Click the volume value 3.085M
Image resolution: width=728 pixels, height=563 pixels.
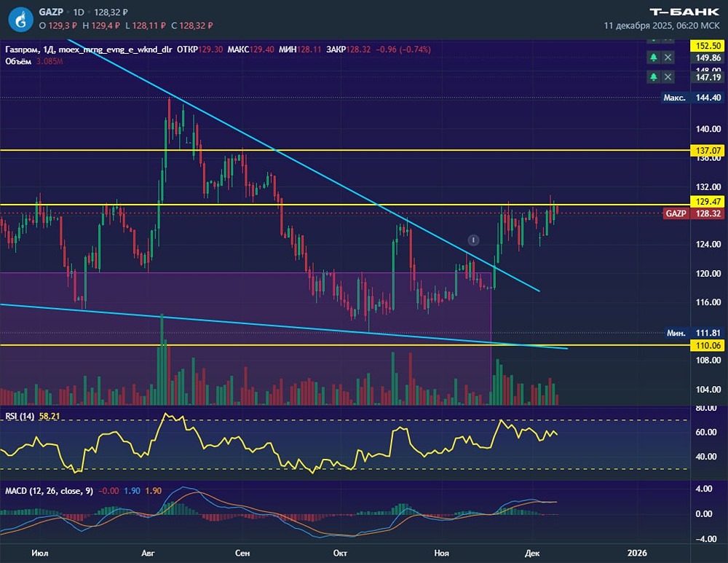pos(50,61)
